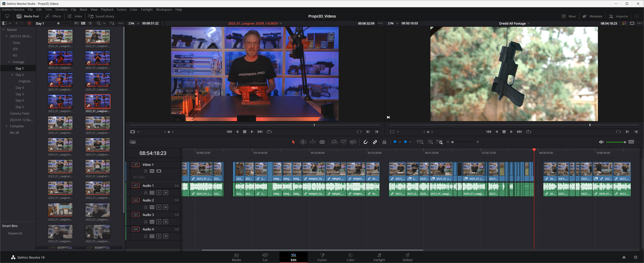
Task: Lock the Video 1 track
Action: pyautogui.click(x=145, y=171)
